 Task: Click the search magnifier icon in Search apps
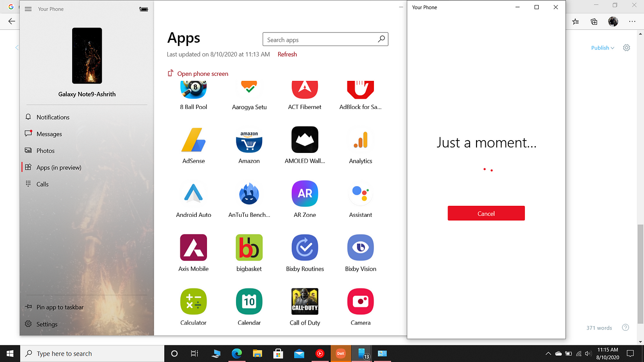pyautogui.click(x=381, y=40)
